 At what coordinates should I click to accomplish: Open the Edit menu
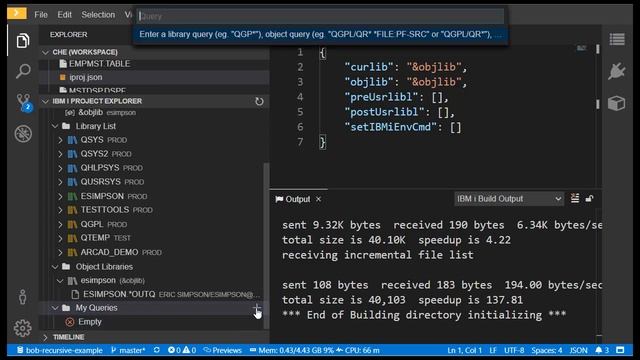point(64,15)
